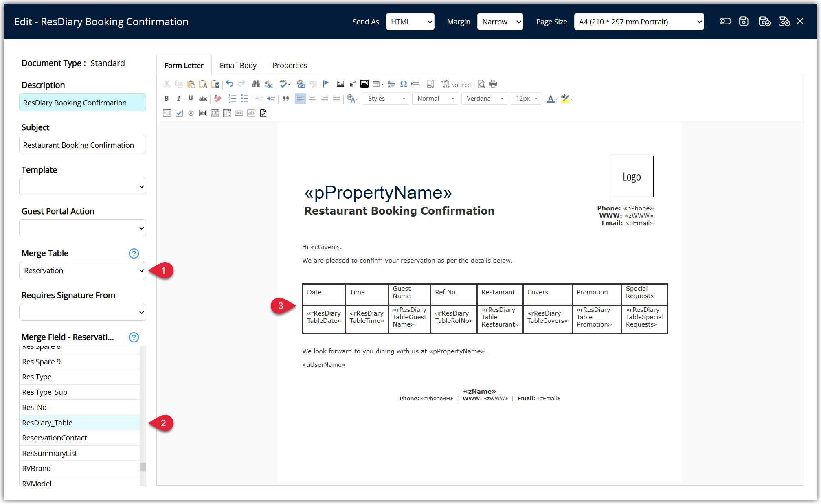Insert a textarea form element
The image size is (821, 504).
[215, 113]
